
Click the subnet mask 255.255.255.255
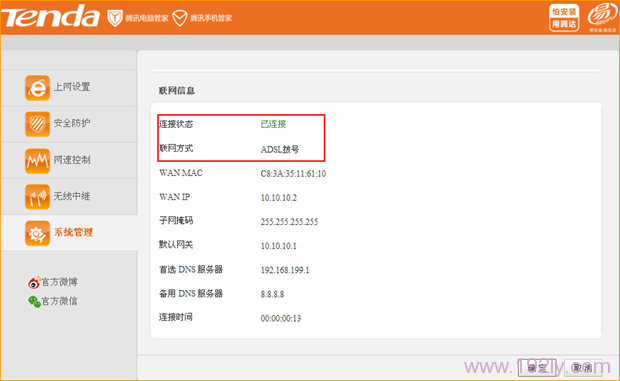coord(289,222)
